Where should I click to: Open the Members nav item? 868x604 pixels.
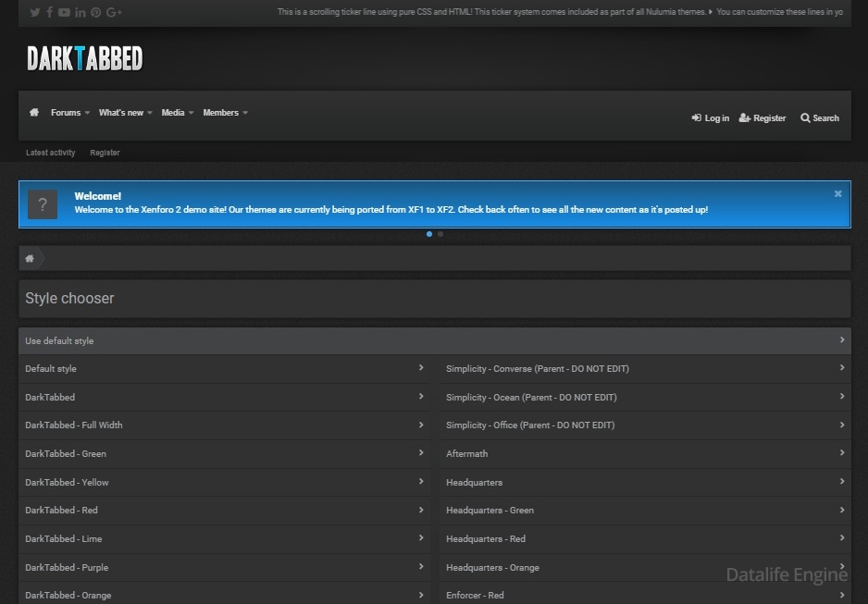coord(221,112)
